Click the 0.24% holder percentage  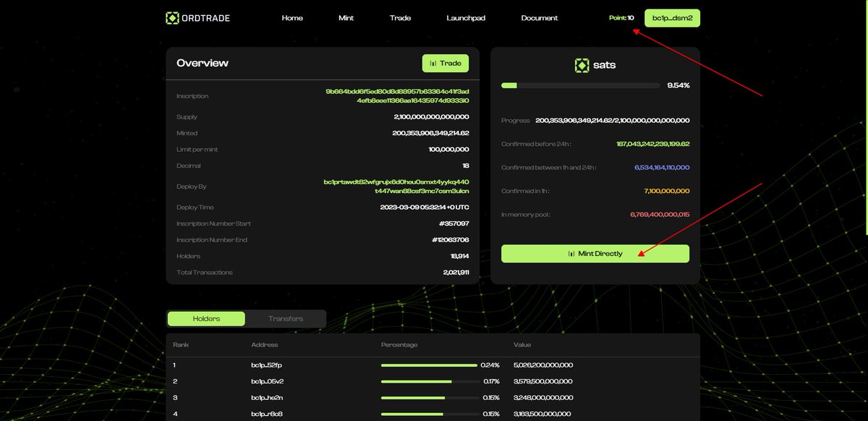coord(490,365)
